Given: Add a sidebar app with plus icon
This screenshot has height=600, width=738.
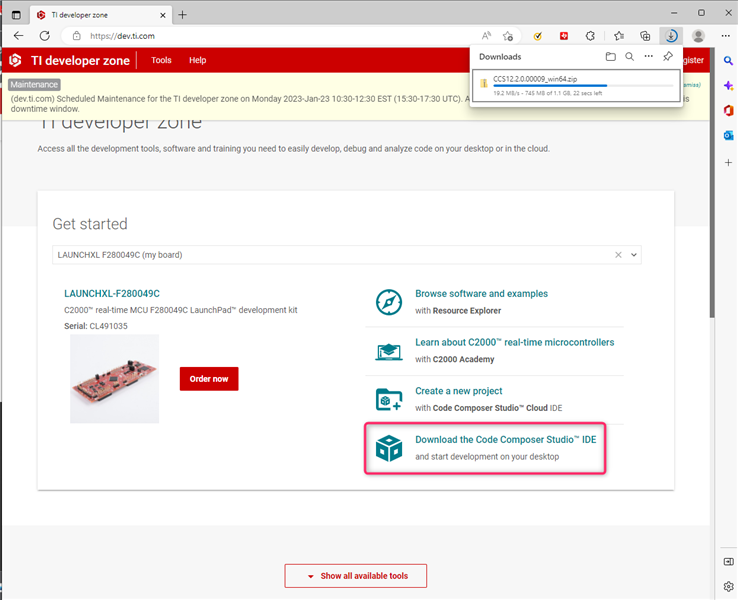Looking at the screenshot, I should coord(728,162).
